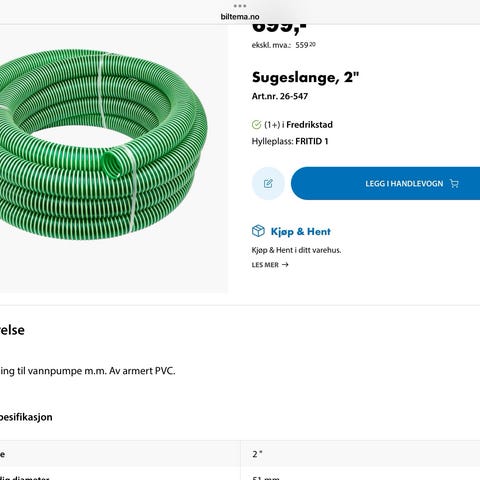Click the biltema.no address bar
Screen dimensions: 480x480
(240, 16)
